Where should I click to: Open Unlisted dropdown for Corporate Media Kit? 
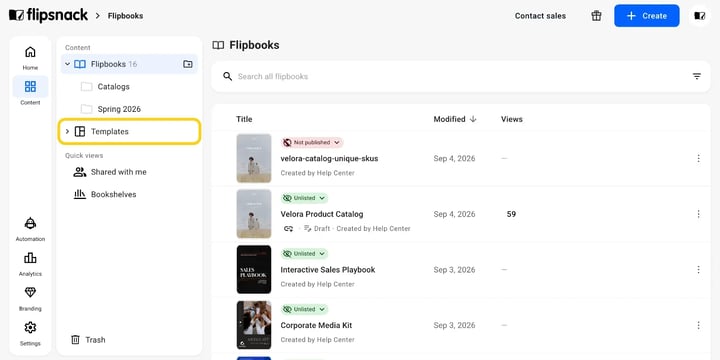click(x=304, y=309)
